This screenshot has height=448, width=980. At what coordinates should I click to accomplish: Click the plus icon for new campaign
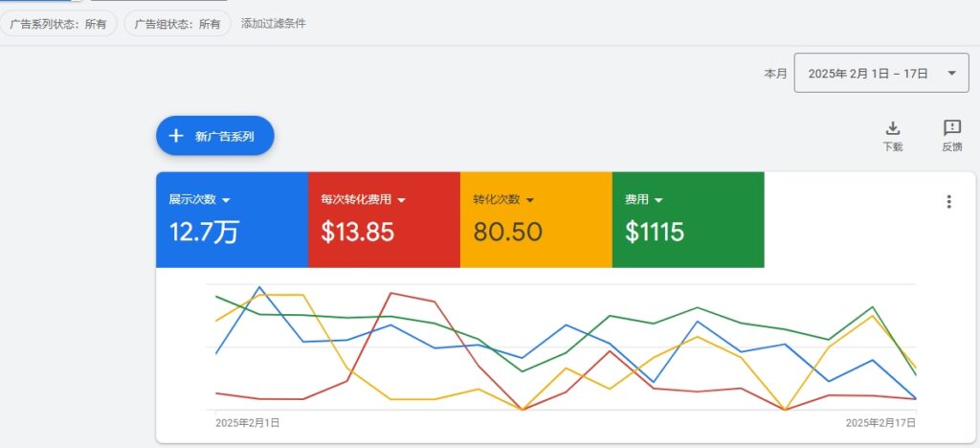click(176, 136)
